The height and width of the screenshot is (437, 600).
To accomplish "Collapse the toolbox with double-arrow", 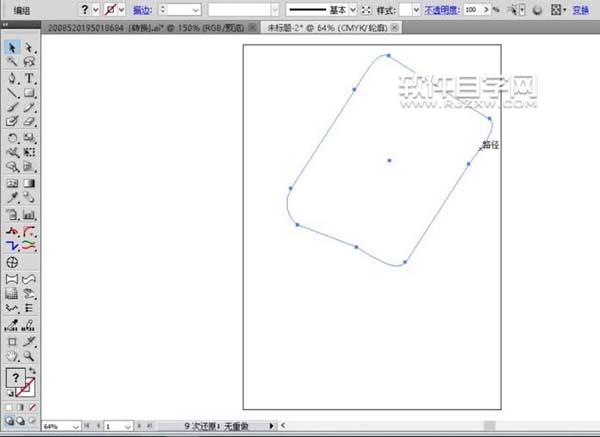I will (x=6, y=24).
